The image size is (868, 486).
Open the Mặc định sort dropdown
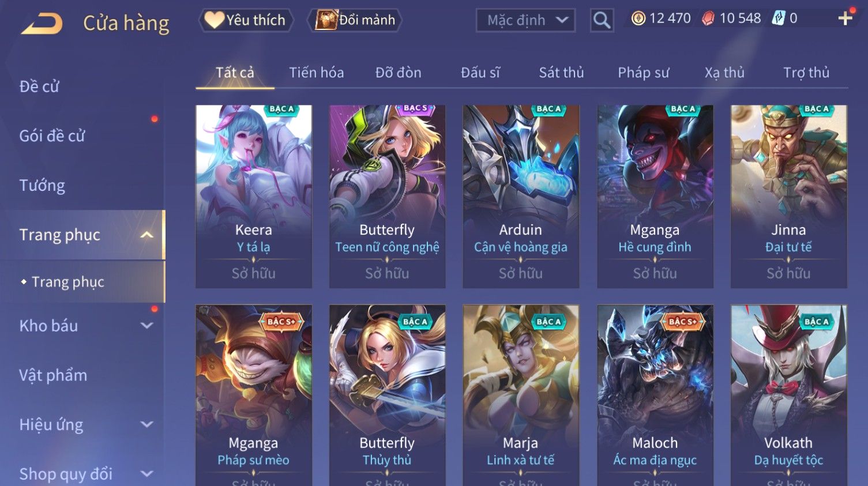point(525,21)
